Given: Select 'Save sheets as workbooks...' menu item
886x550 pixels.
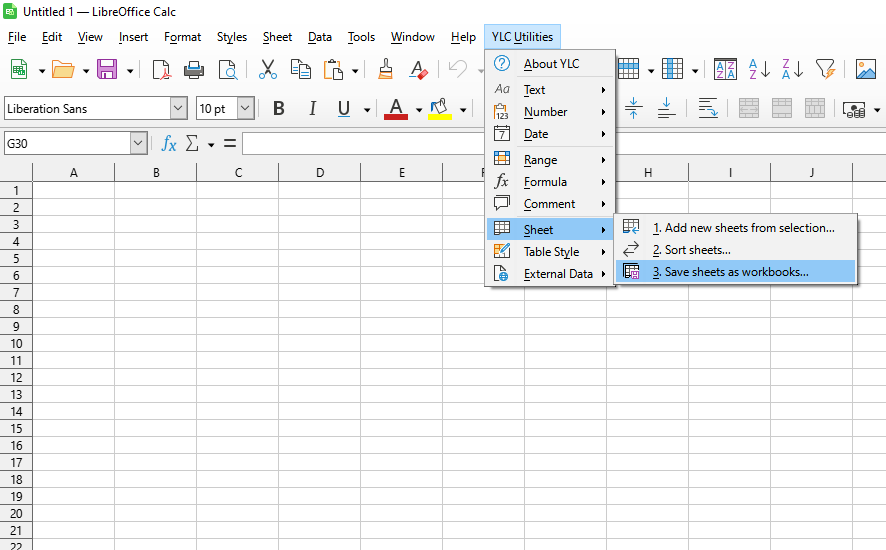Looking at the screenshot, I should pyautogui.click(x=736, y=271).
